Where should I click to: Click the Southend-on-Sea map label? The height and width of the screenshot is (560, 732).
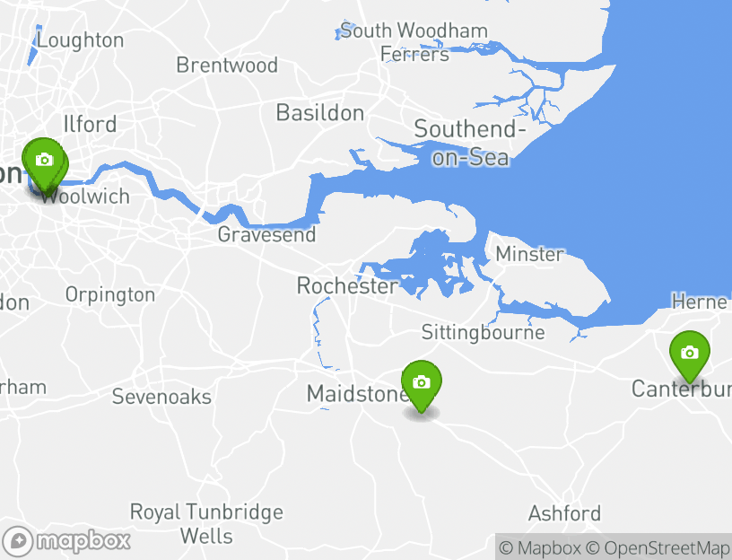[470, 143]
